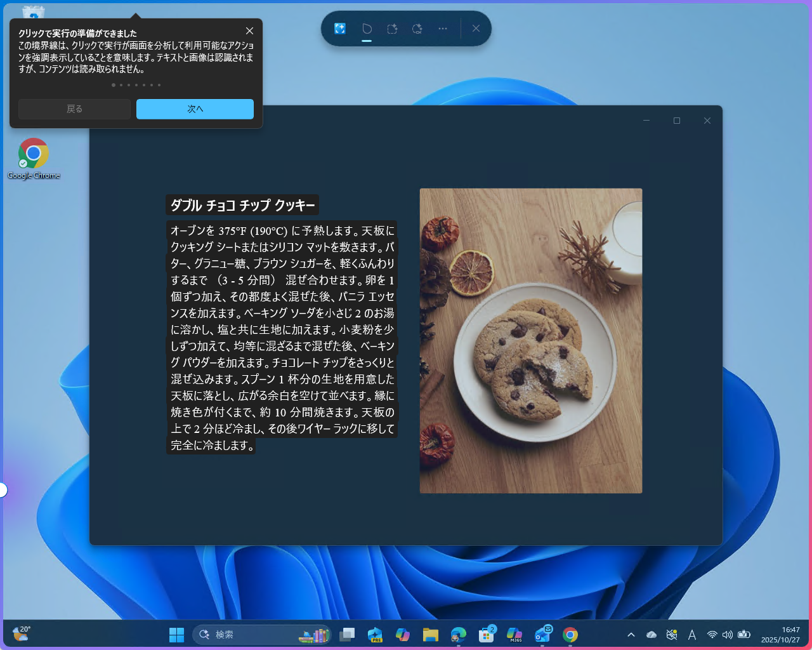The width and height of the screenshot is (812, 650).
Task: Launch Google Chrome from the desktop
Action: (34, 152)
